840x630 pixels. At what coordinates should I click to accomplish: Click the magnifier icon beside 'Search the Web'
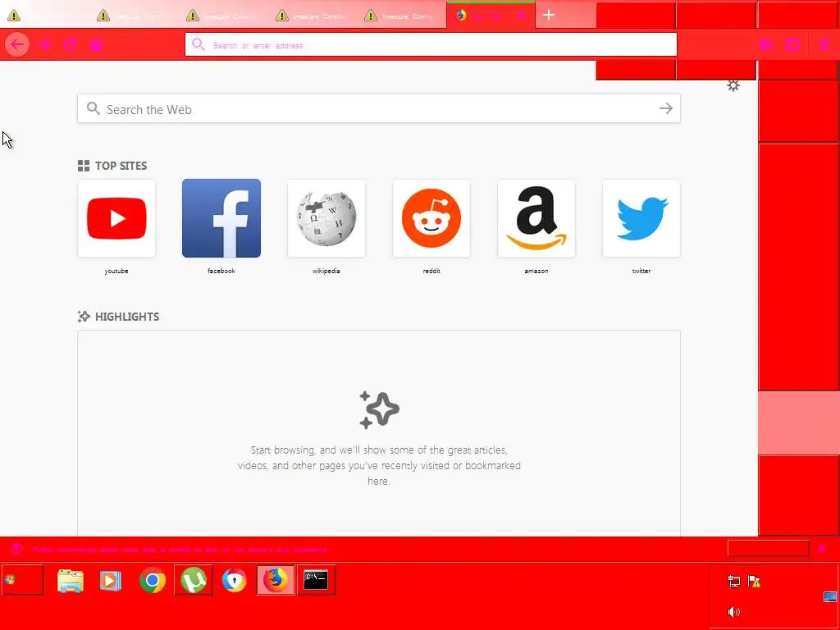pyautogui.click(x=94, y=109)
